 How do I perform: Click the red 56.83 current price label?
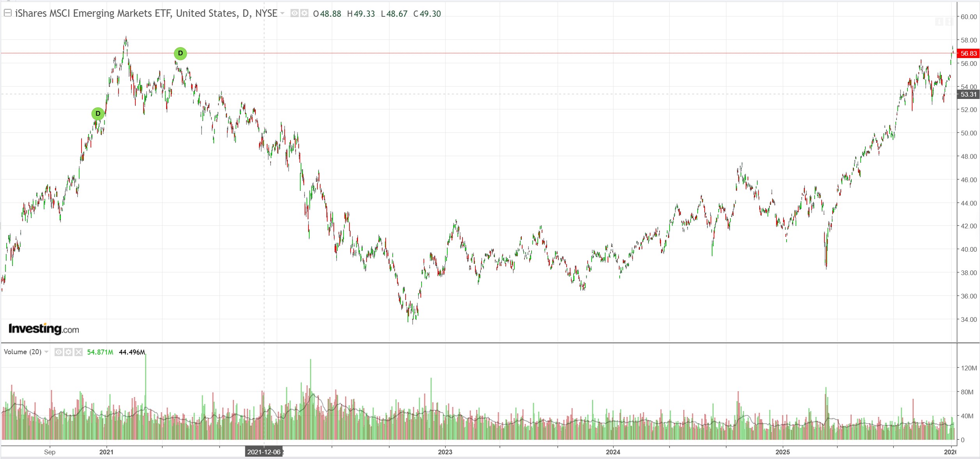coord(968,53)
